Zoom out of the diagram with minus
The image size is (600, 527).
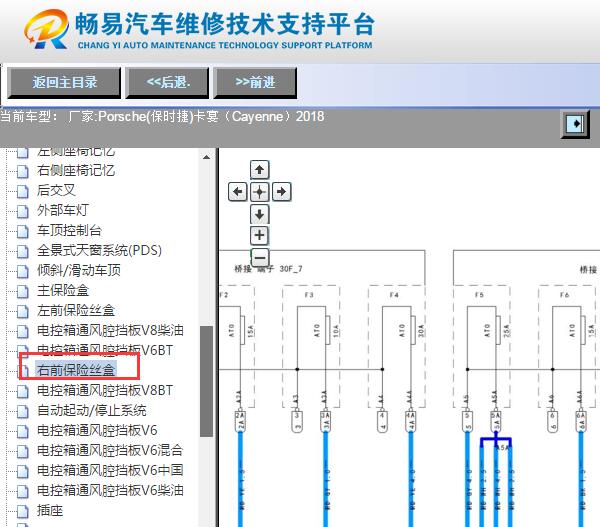[x=260, y=257]
